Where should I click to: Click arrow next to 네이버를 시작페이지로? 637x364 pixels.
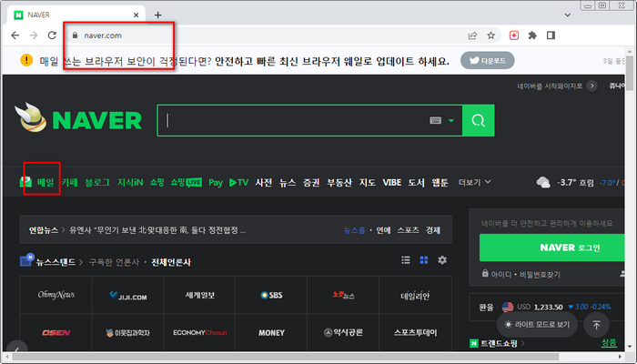coord(591,86)
